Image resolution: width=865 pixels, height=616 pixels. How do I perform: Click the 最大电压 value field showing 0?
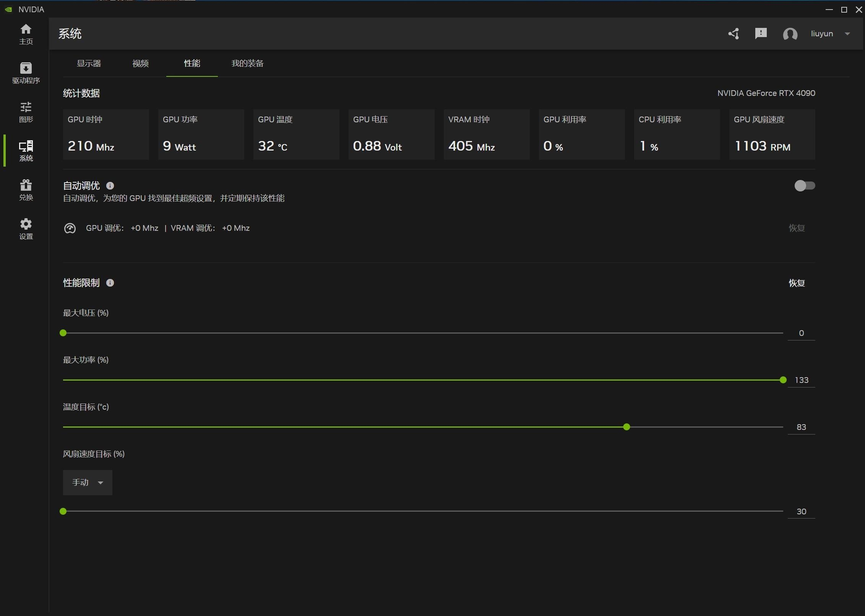[801, 333]
